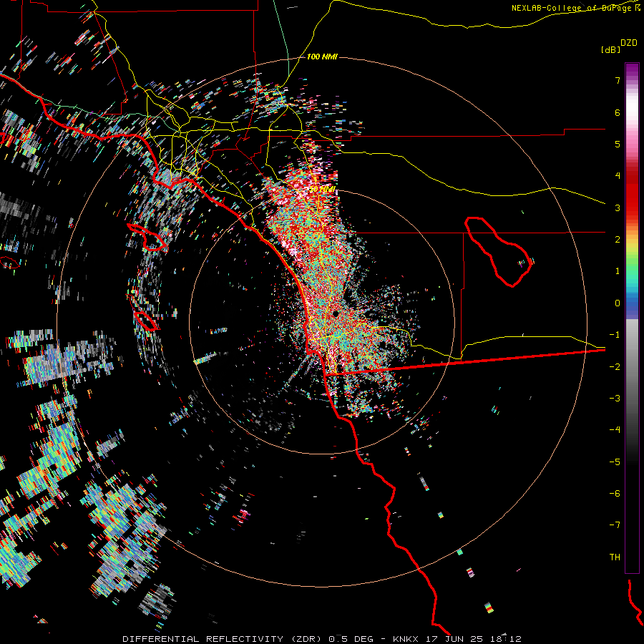Click the [dB] units label
Screen dimensions: 644x644
[611, 49]
